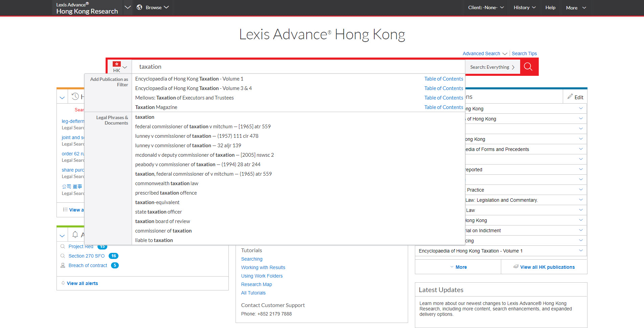
Task: Open Table of Contents for Encyclopaedia Volume 3 & 4
Action: pyautogui.click(x=444, y=88)
